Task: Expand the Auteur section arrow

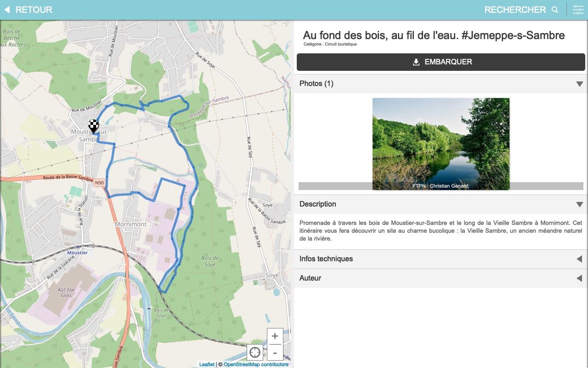Action: [579, 278]
